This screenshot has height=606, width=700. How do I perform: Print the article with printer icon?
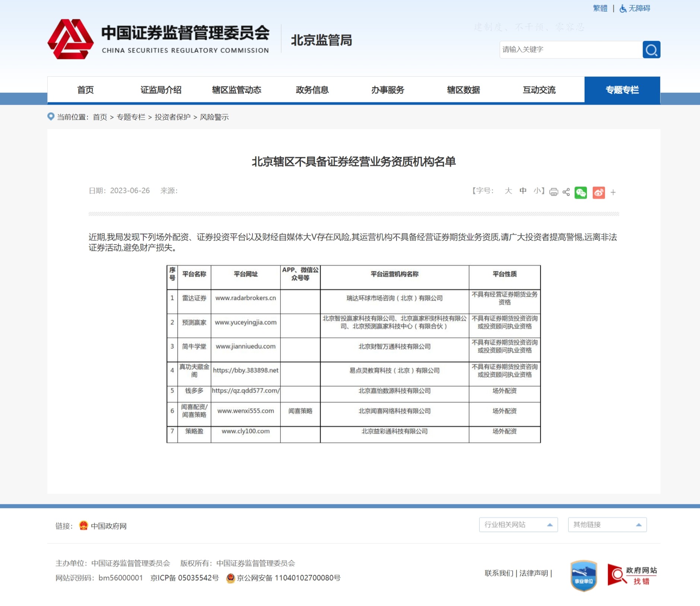(x=554, y=192)
